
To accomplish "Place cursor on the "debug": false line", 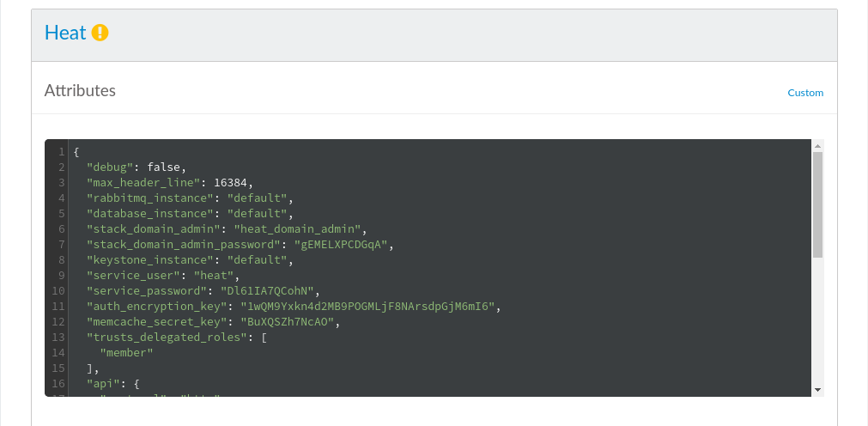I will pyautogui.click(x=136, y=167).
